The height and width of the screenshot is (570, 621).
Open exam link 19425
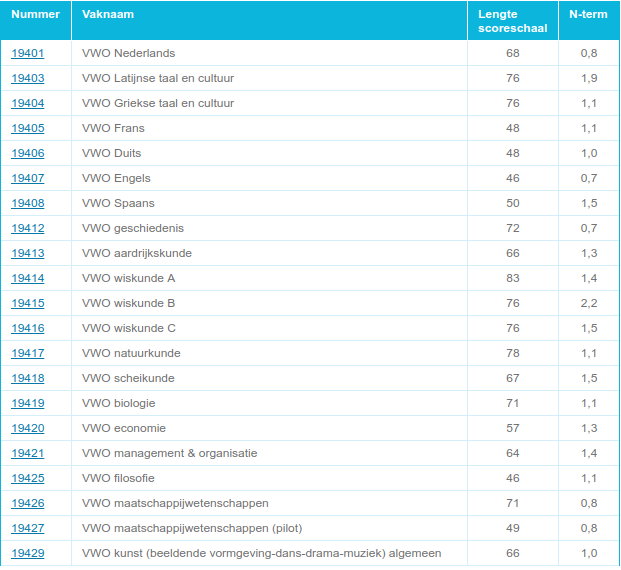point(28,478)
